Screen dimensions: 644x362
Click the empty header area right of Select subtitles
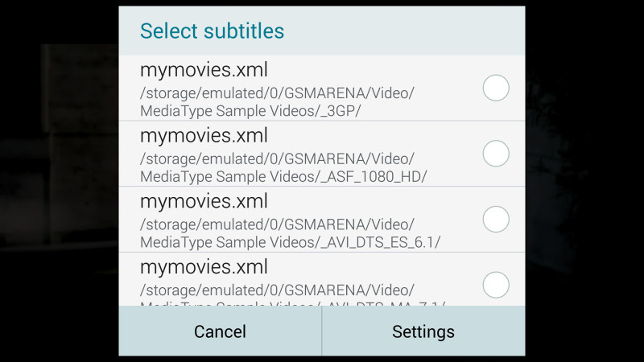tap(405, 31)
